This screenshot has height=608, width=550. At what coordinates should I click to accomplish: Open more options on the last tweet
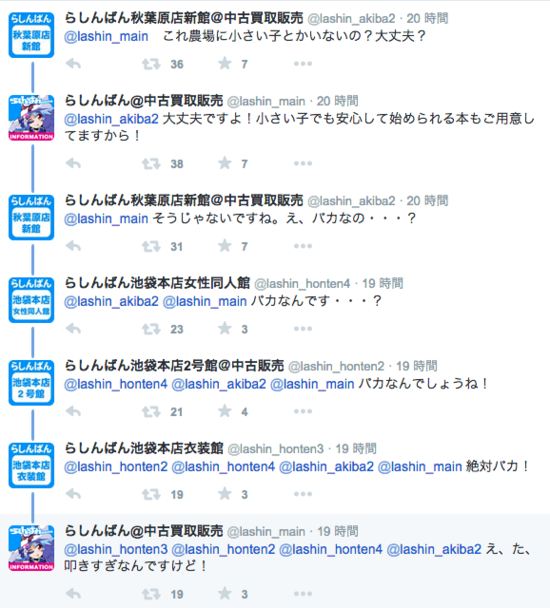click(x=303, y=594)
